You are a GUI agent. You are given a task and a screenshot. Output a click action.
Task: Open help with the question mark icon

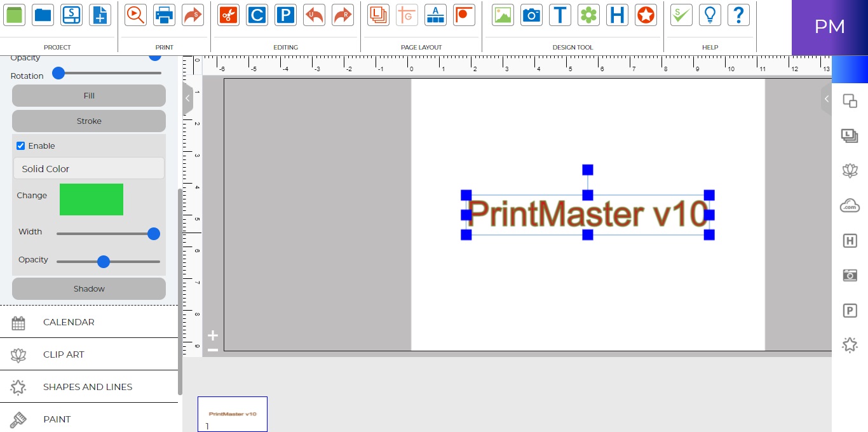pyautogui.click(x=738, y=15)
